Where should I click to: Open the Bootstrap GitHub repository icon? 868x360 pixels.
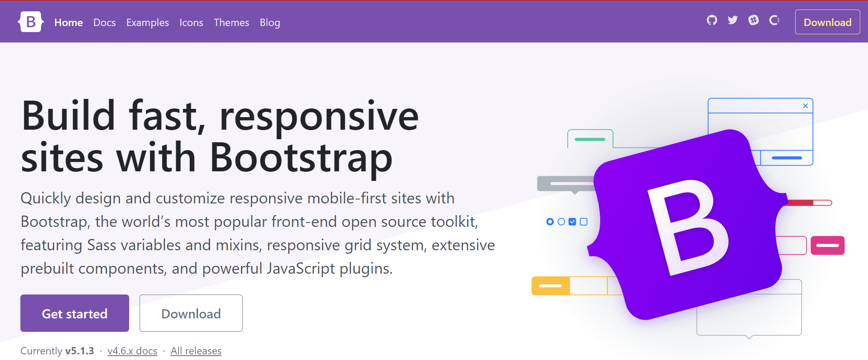(x=712, y=20)
